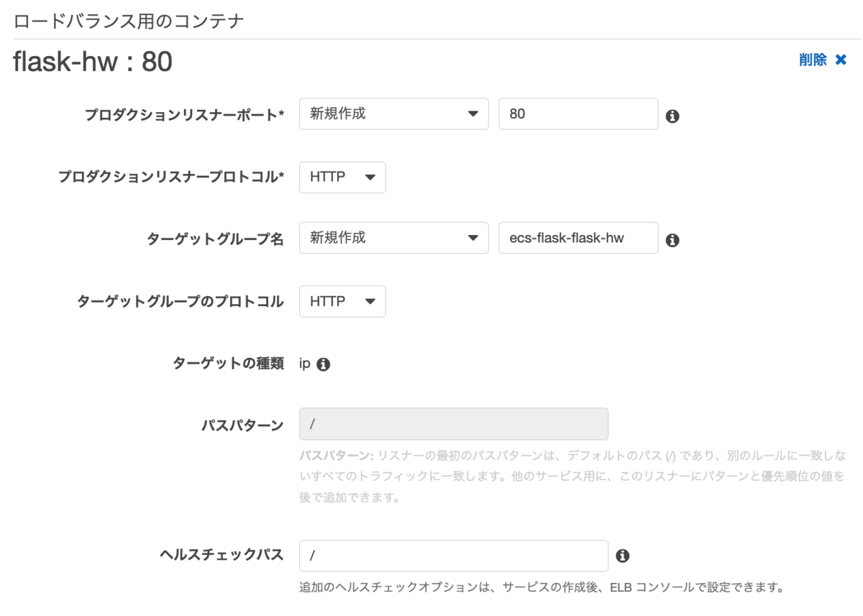863x616 pixels.
Task: Open target group protocol HTTP dropdown
Action: [342, 301]
